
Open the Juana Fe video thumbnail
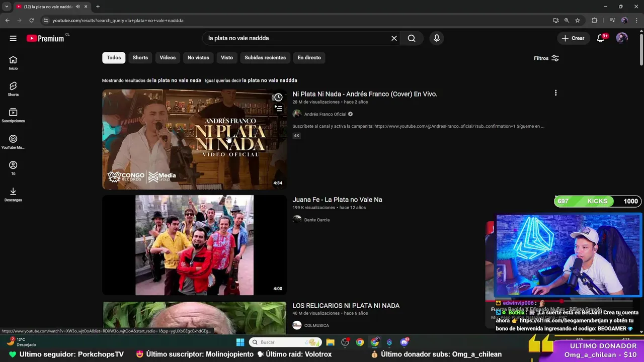pos(194,245)
